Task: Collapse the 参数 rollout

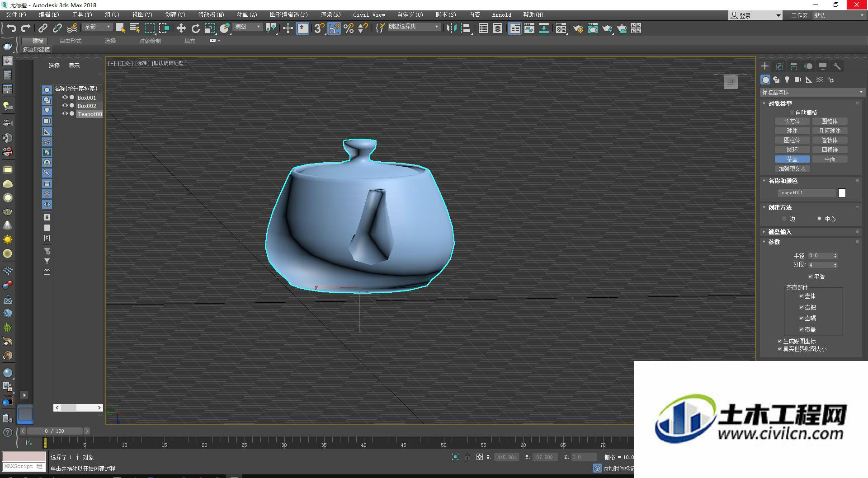Action: coord(774,242)
